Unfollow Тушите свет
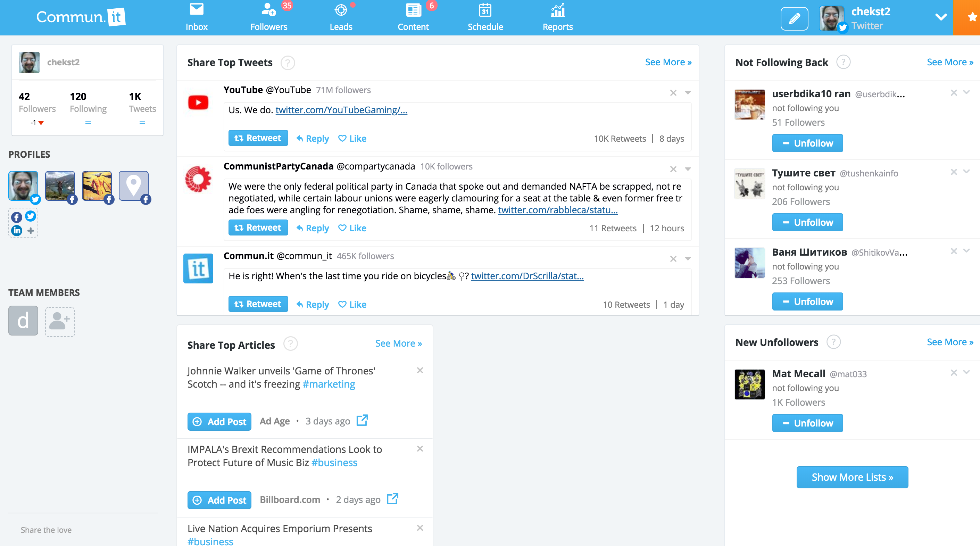Viewport: 980px width, 546px height. coord(807,222)
